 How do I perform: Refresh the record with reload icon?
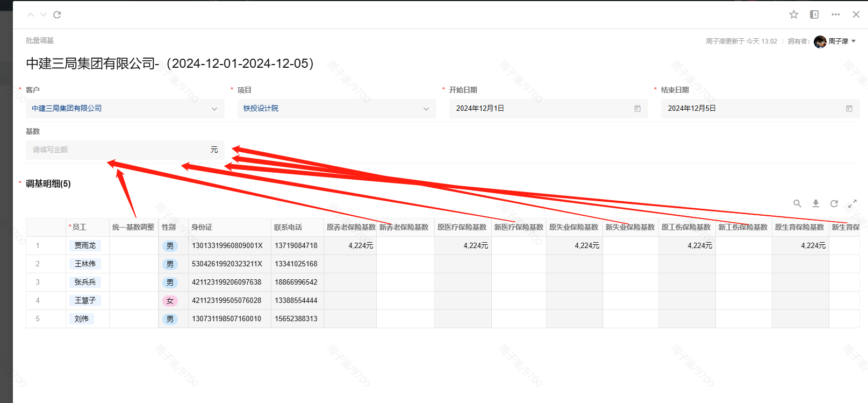(57, 15)
